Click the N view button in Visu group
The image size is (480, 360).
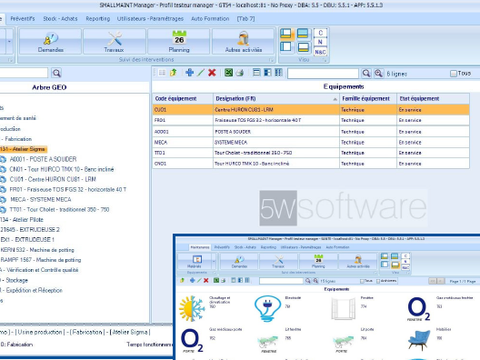point(320,42)
